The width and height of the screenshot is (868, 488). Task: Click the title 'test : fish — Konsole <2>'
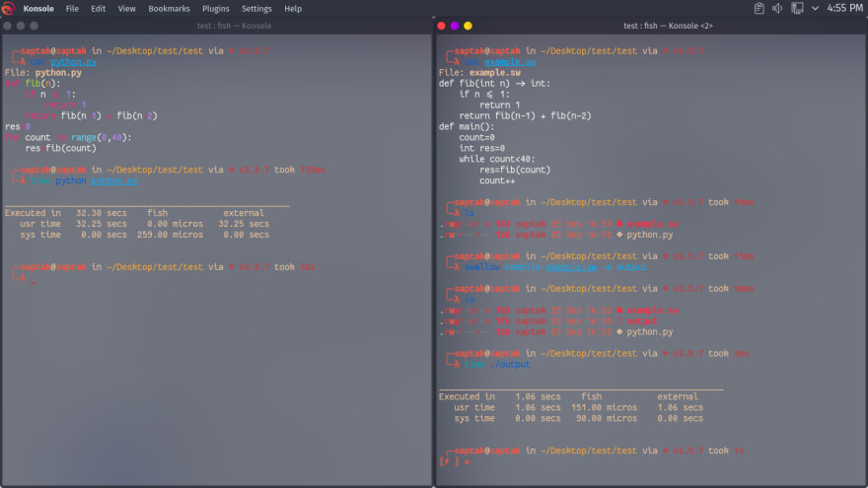tap(668, 26)
